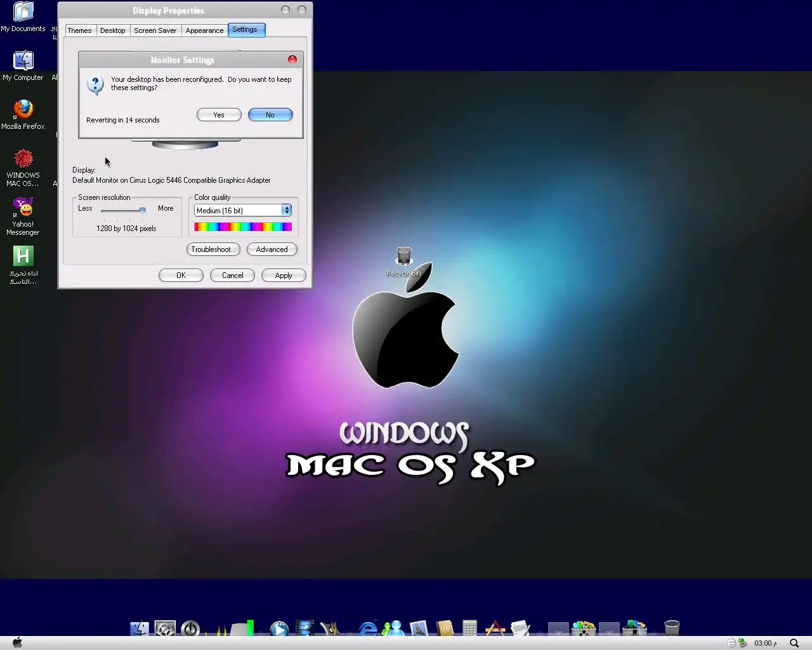Open Advanced display settings
This screenshot has height=650, width=812.
pos(272,249)
